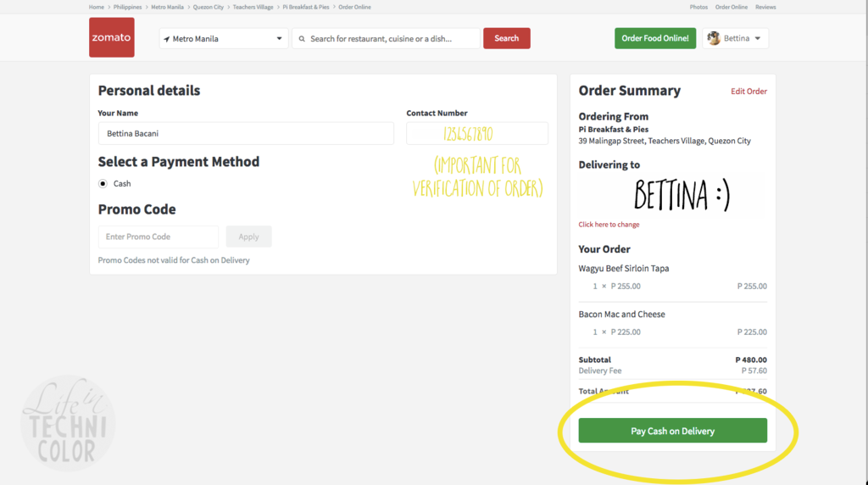Click the red Search button
The height and width of the screenshot is (485, 868).
coord(507,38)
